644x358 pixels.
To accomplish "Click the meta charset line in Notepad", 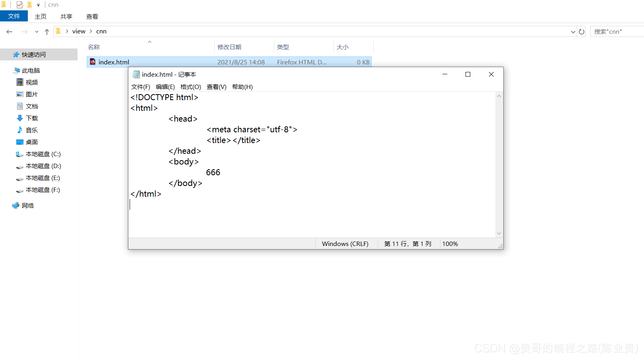I will coord(252,130).
